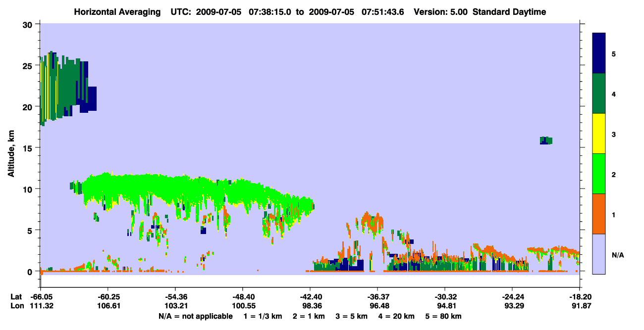
Task: Click latitude value -36.37
Action: 377,297
